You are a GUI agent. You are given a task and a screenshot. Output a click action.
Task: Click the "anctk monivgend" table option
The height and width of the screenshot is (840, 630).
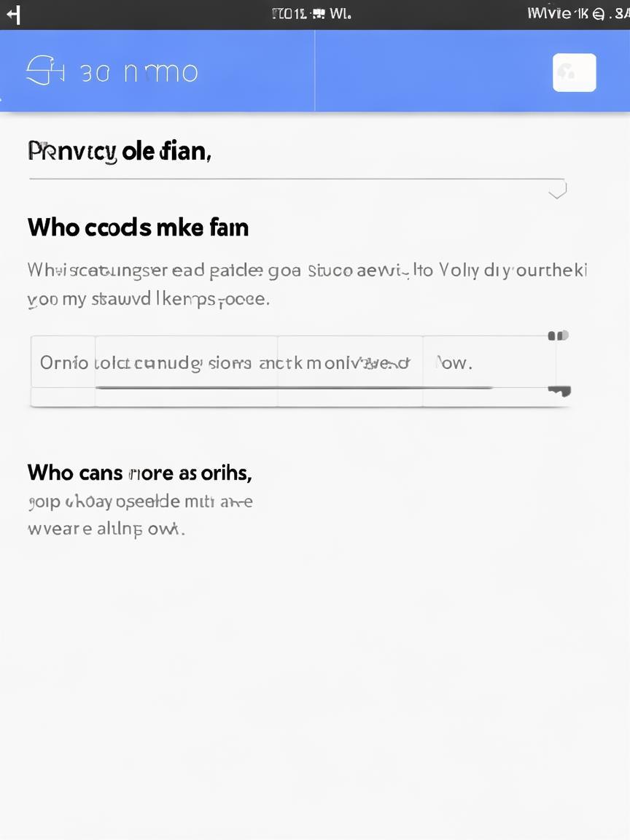(350, 362)
